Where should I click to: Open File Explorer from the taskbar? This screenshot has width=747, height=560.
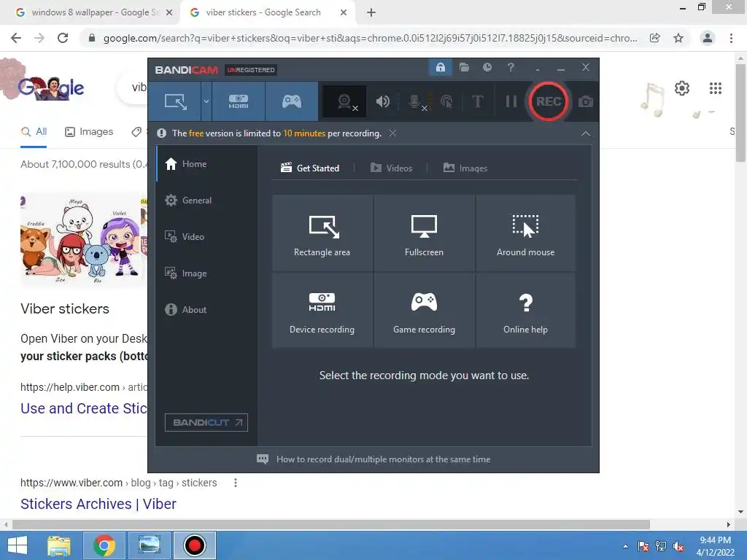click(59, 545)
